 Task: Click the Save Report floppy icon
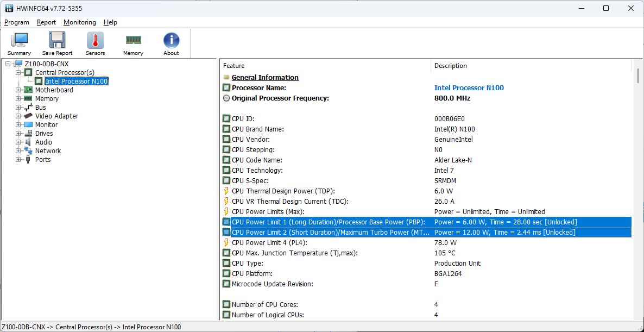(x=57, y=40)
